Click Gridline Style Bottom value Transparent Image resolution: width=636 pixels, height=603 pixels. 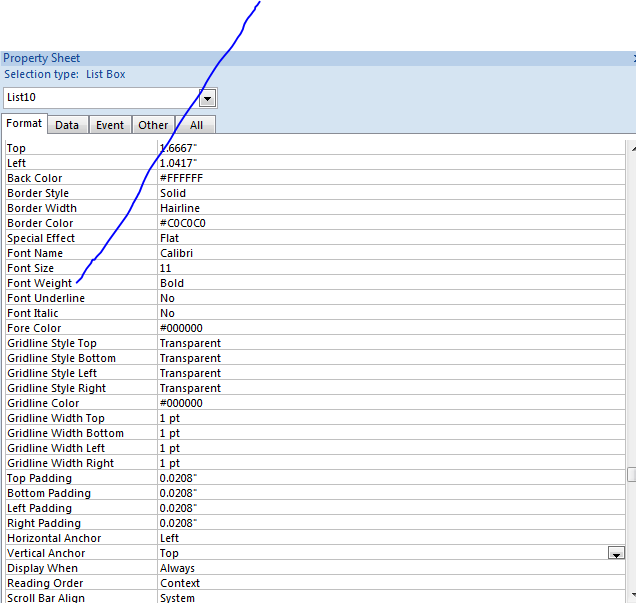click(190, 358)
